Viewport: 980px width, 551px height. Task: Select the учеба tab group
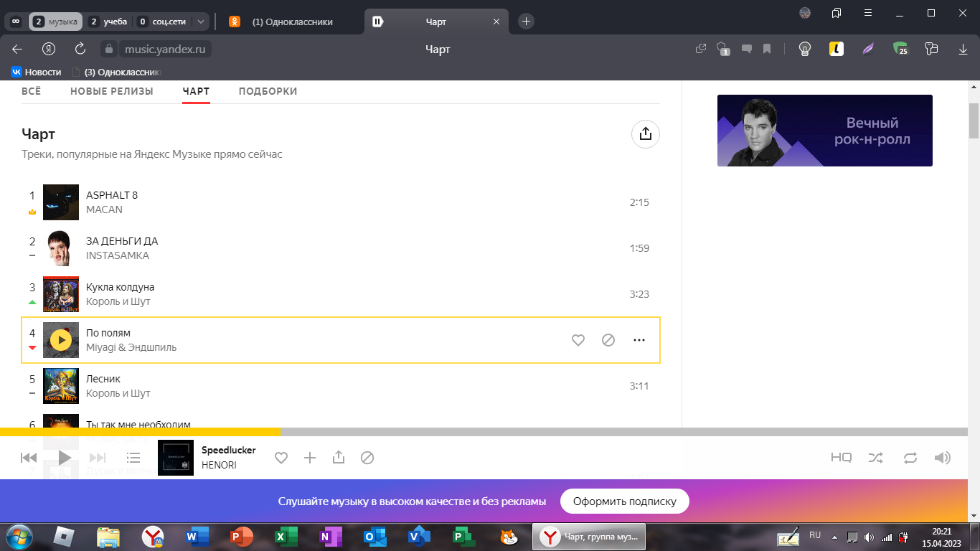coord(108,22)
